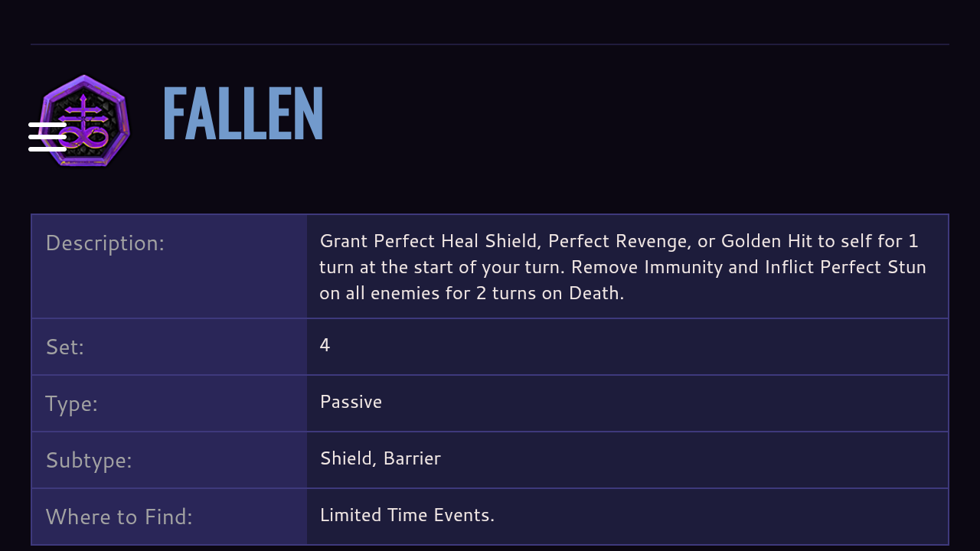This screenshot has width=980, height=551.
Task: Click the Set value 4
Action: (x=325, y=345)
